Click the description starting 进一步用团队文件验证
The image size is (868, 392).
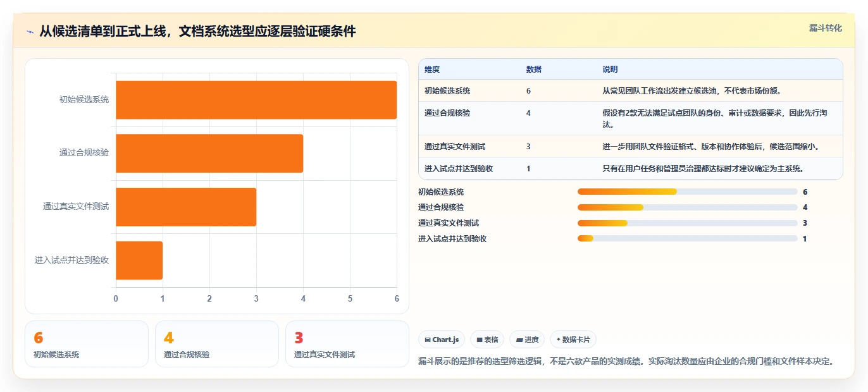pos(711,147)
